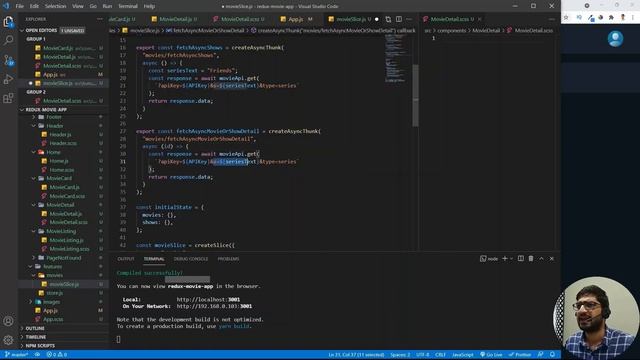640x360 pixels.
Task: Change CRLF end of line sequence
Action: (x=440, y=354)
